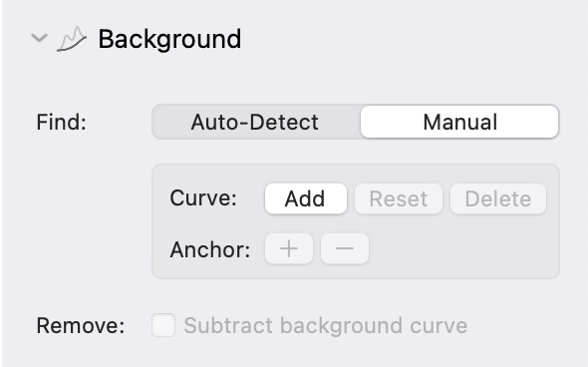Choose Auto-Detect in the segmented control
588x367 pixels.
click(255, 122)
